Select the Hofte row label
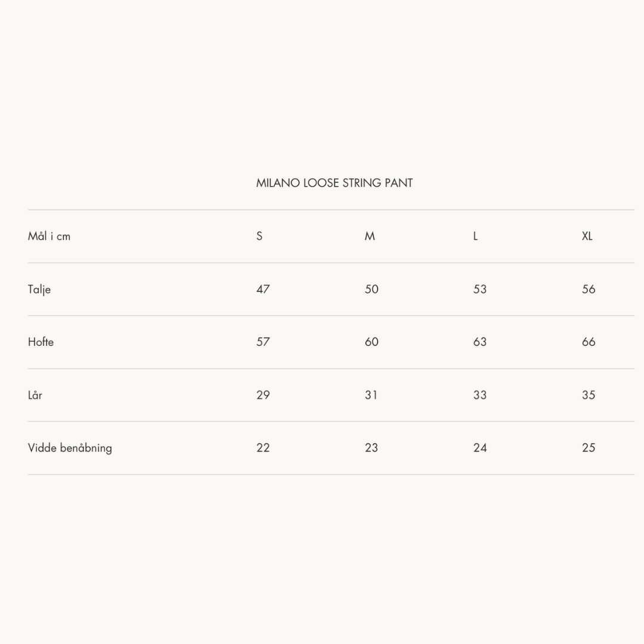The height and width of the screenshot is (644, 644). [41, 342]
